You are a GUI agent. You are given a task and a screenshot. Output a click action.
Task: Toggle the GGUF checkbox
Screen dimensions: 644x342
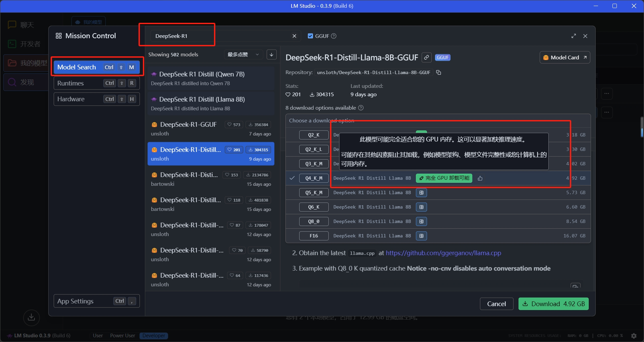coord(310,36)
